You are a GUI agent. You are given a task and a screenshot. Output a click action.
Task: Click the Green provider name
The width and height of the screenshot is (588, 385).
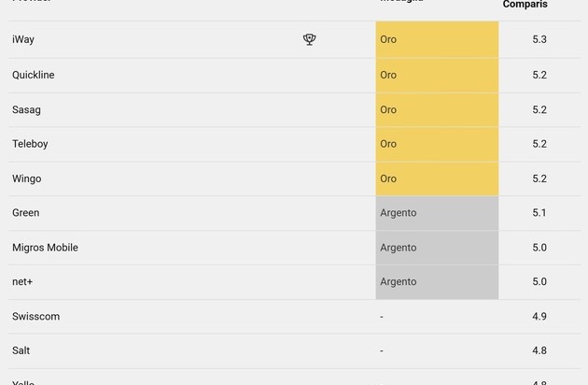[x=25, y=213]
